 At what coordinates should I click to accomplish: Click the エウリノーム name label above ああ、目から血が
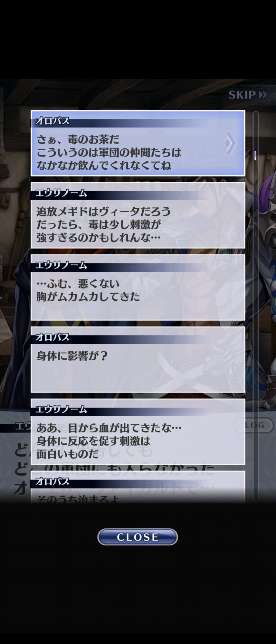click(61, 410)
